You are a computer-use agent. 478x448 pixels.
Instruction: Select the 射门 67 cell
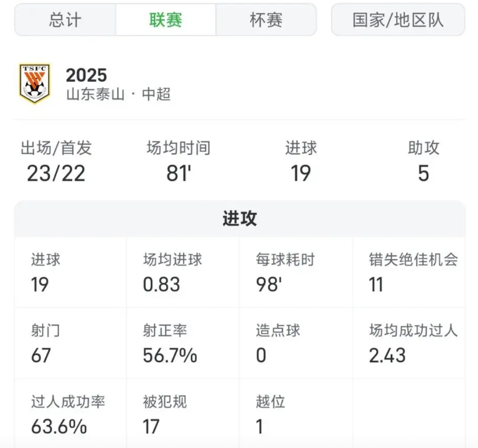pyautogui.click(x=70, y=343)
